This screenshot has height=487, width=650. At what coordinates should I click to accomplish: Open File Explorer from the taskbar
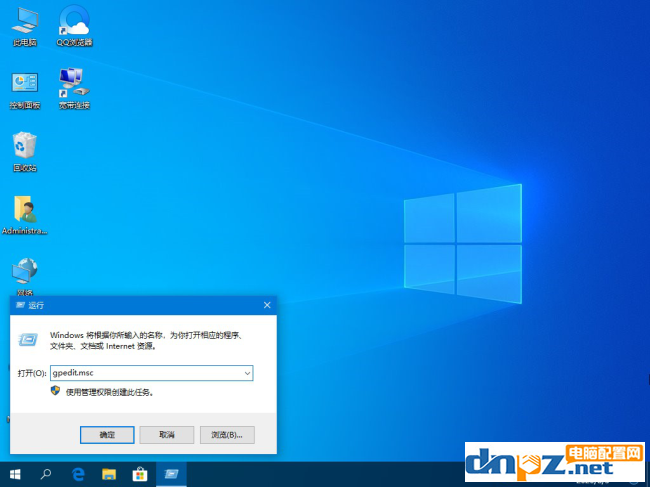point(109,474)
